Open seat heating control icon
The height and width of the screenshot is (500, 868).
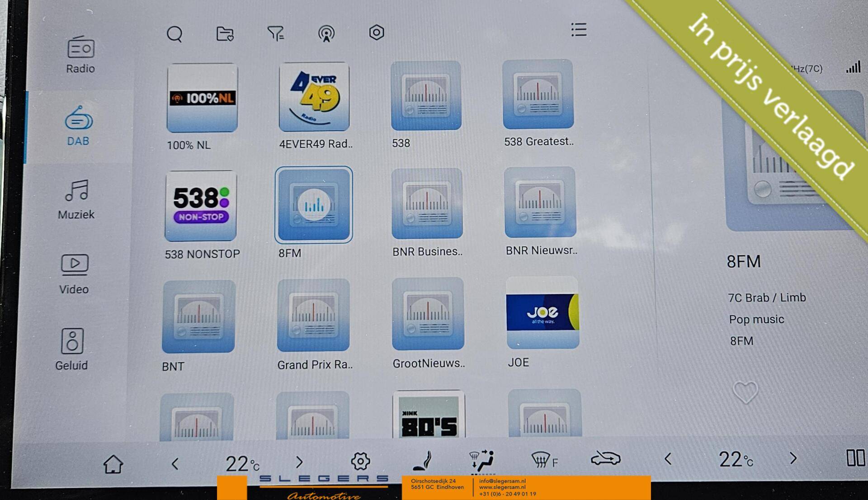pos(423,461)
